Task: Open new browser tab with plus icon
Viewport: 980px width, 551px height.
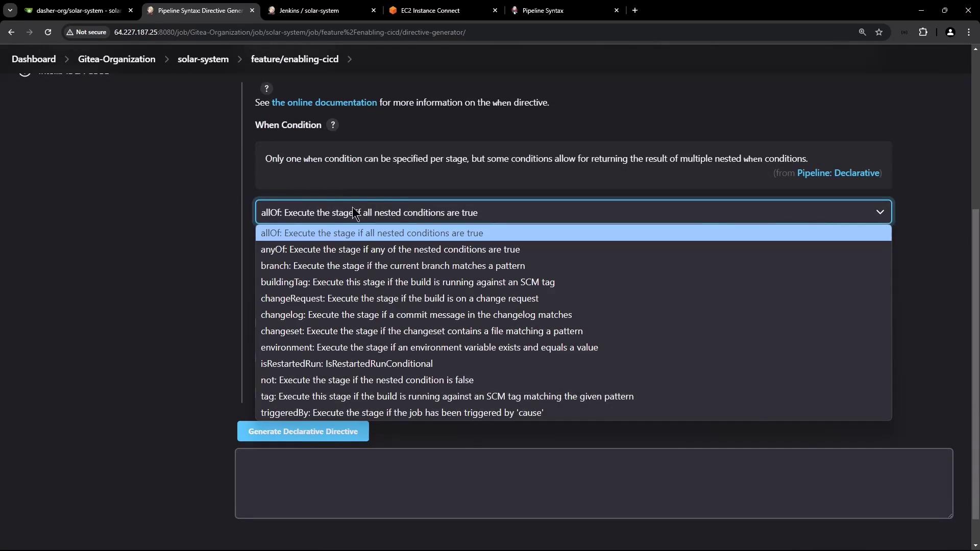Action: click(635, 10)
